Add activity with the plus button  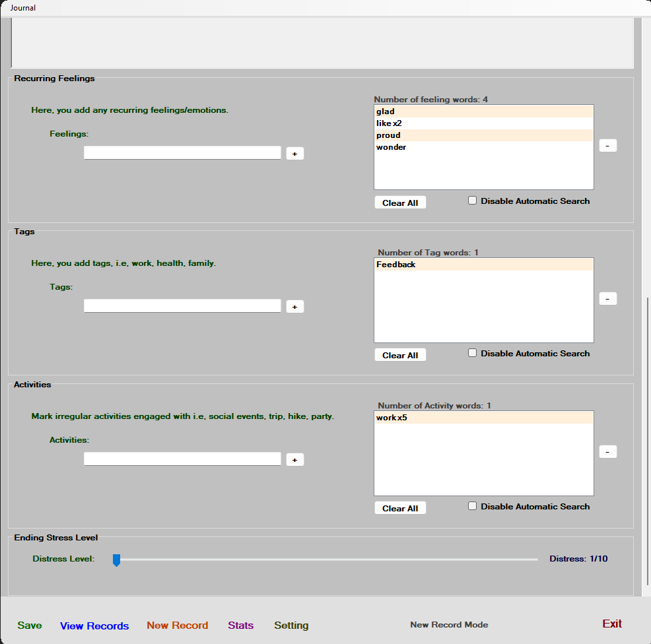click(294, 460)
